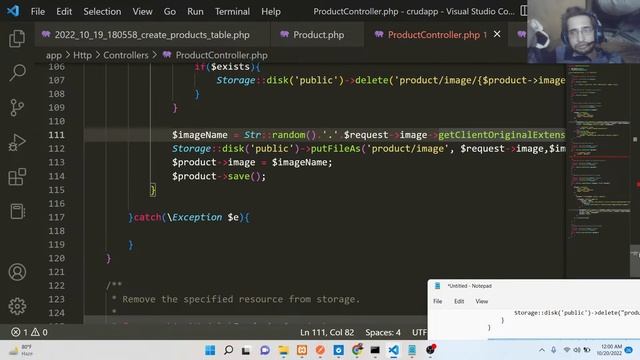Image resolution: width=640 pixels, height=360 pixels.
Task: Click the 'Controllers' breadcrumb segment
Action: [x=126, y=55]
